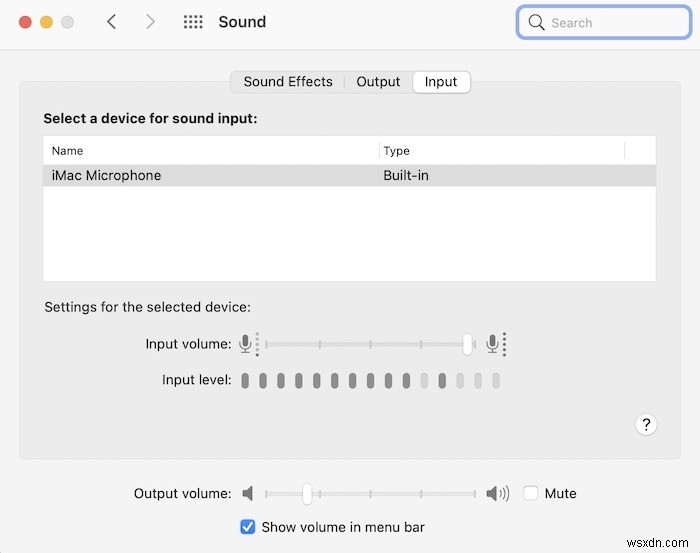
Task: Select the Input tab
Action: click(x=441, y=82)
